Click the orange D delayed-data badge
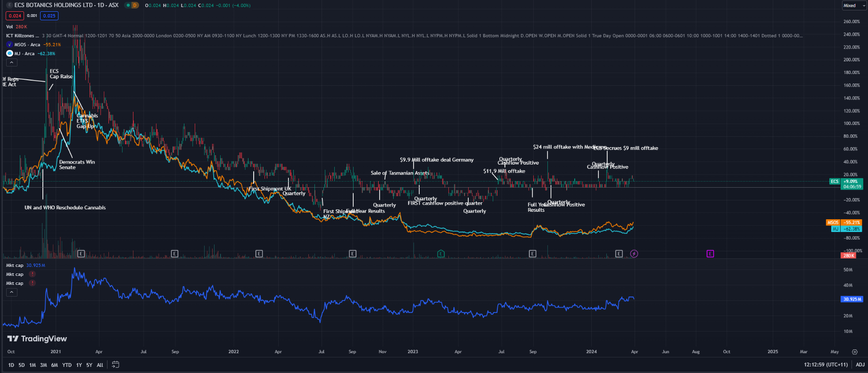Screen dimensions: 868x373 point(135,5)
